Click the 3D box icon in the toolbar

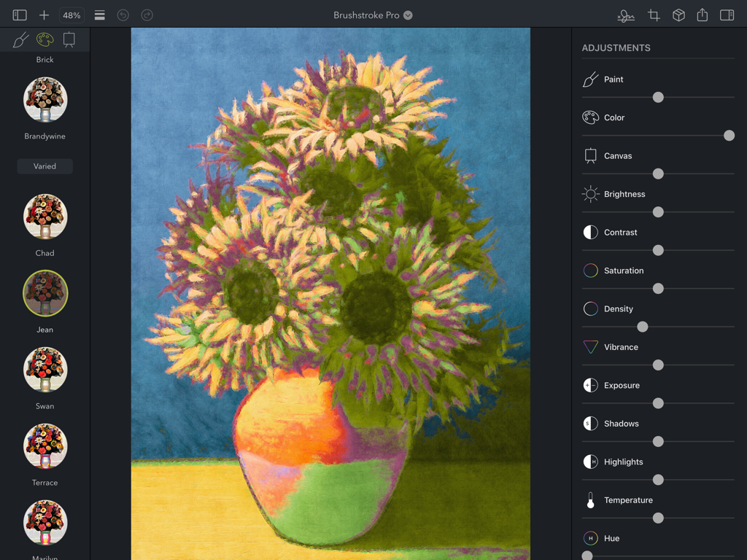[x=678, y=15]
